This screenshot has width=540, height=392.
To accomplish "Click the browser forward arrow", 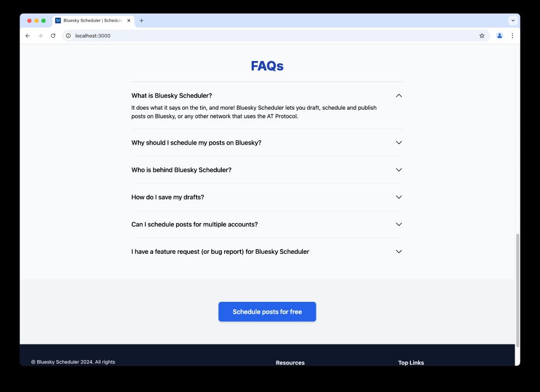I will click(40, 36).
